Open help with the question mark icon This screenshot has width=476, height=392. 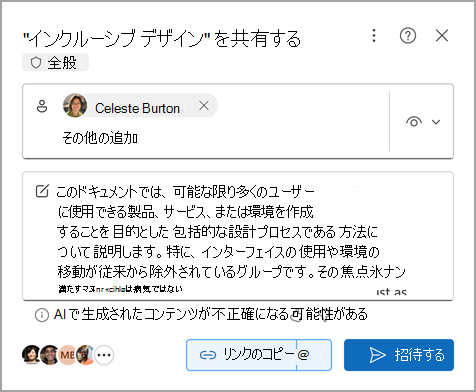click(408, 35)
